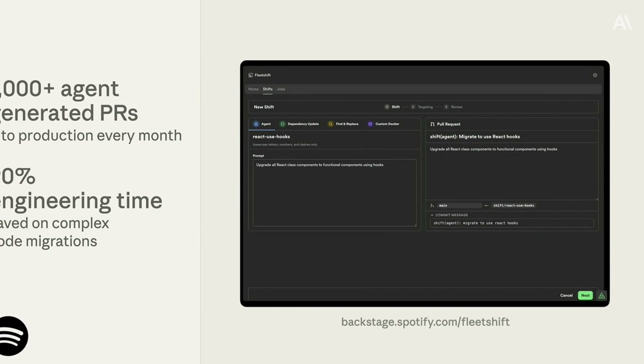Select the Agent shift type icon

(x=256, y=124)
